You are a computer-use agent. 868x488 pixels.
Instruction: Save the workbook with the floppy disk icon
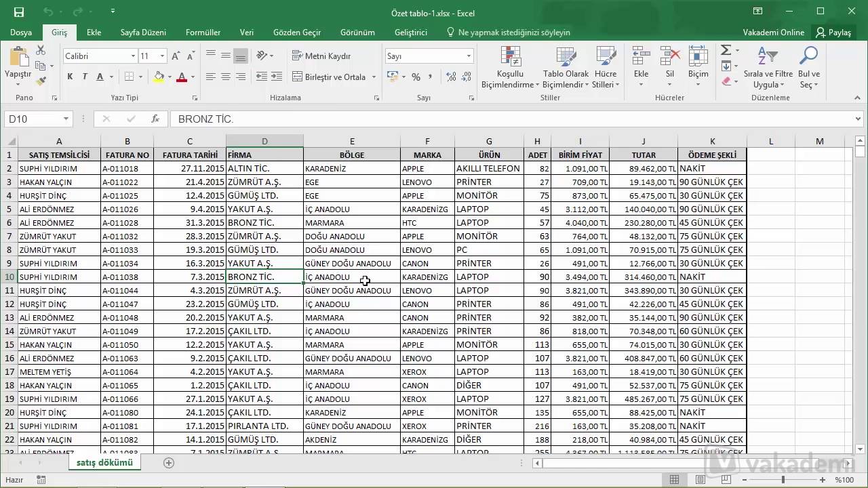point(18,12)
